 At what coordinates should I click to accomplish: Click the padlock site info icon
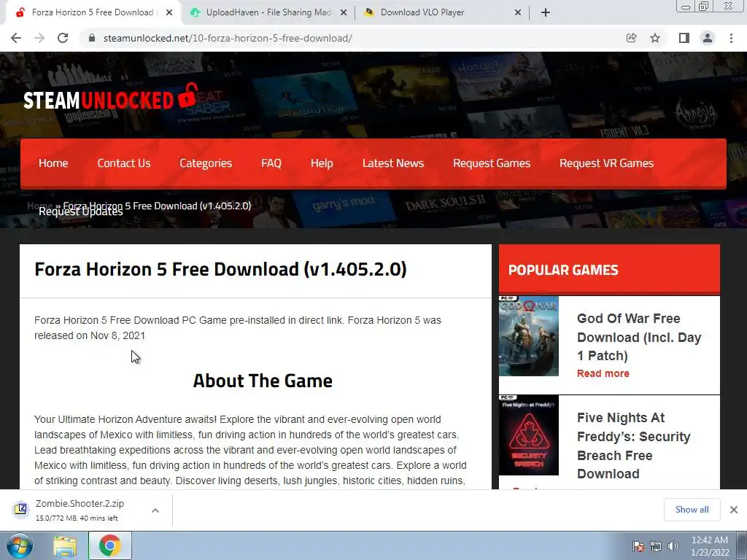[x=92, y=38]
